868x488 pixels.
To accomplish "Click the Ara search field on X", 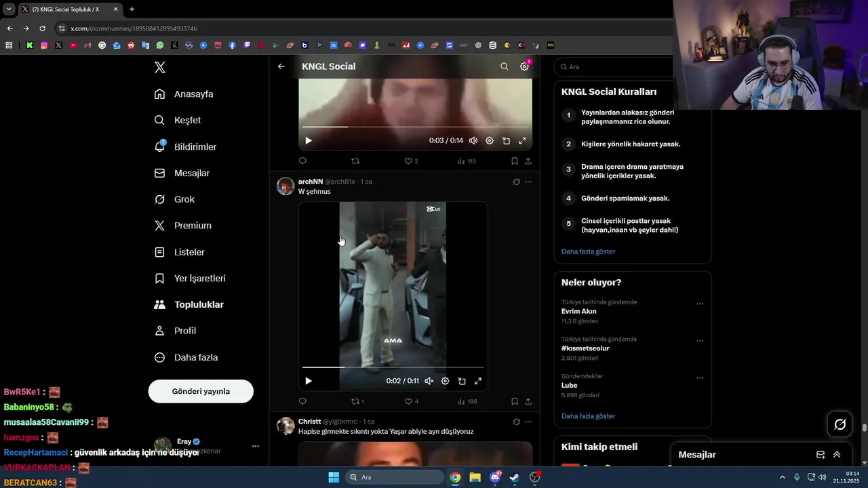I will [x=614, y=66].
